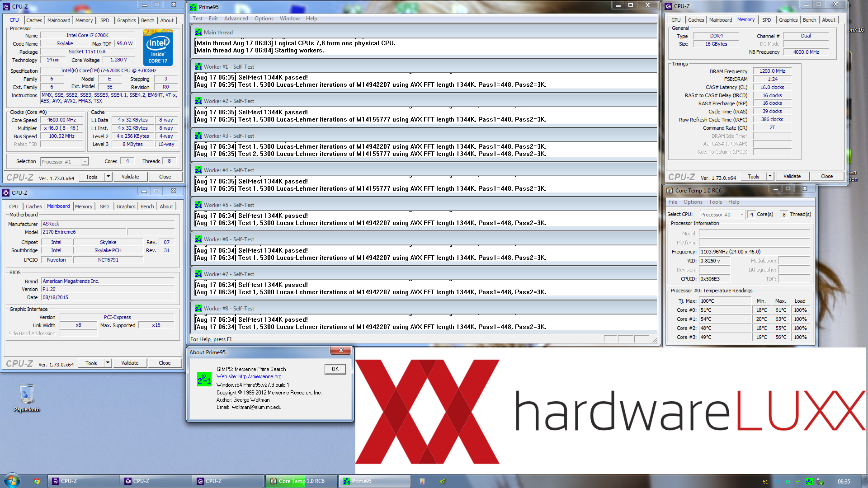Click the Intel Core i7 logo in CPU-Z
The image size is (868, 488).
(x=158, y=47)
